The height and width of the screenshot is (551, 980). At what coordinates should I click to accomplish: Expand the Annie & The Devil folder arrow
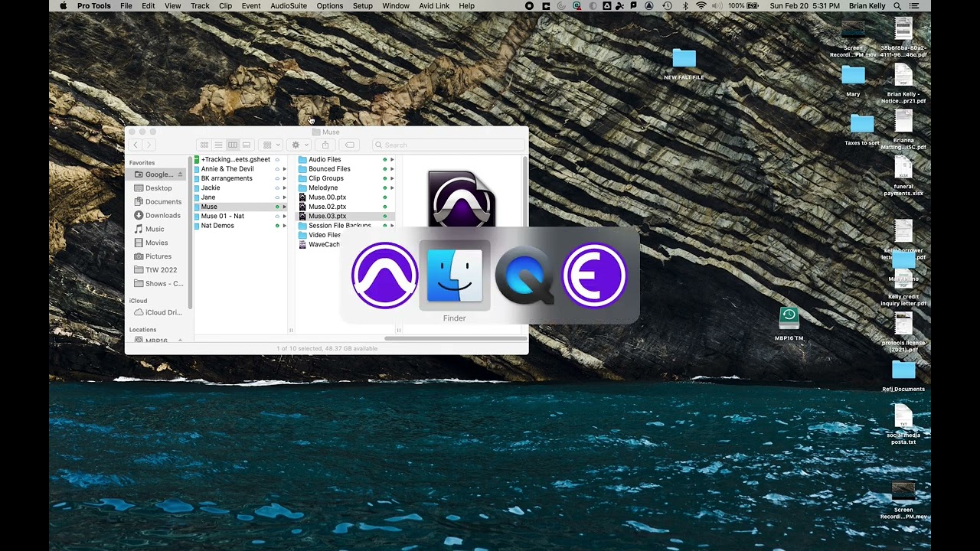(x=284, y=169)
